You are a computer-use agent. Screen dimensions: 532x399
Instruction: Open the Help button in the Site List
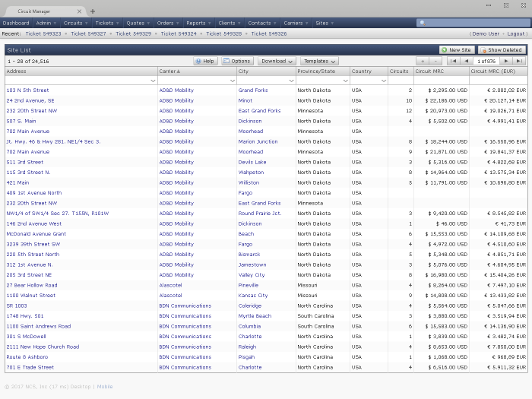click(205, 61)
